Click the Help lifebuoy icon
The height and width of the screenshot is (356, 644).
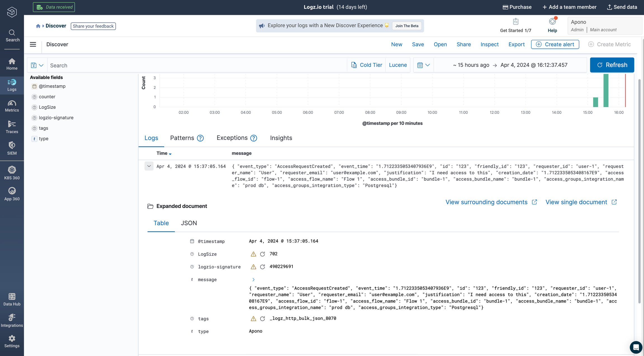point(552,22)
